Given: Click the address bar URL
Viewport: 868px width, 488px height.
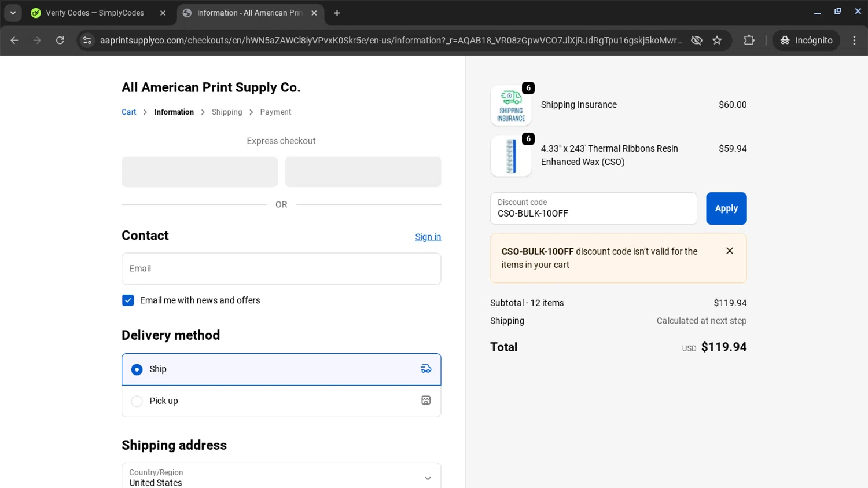Looking at the screenshot, I should (391, 41).
